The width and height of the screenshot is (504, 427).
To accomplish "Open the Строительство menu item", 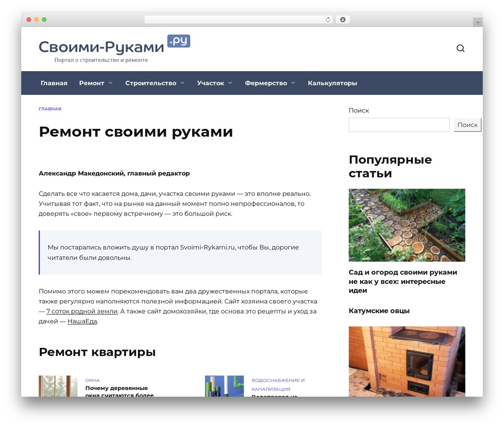I will coord(151,83).
